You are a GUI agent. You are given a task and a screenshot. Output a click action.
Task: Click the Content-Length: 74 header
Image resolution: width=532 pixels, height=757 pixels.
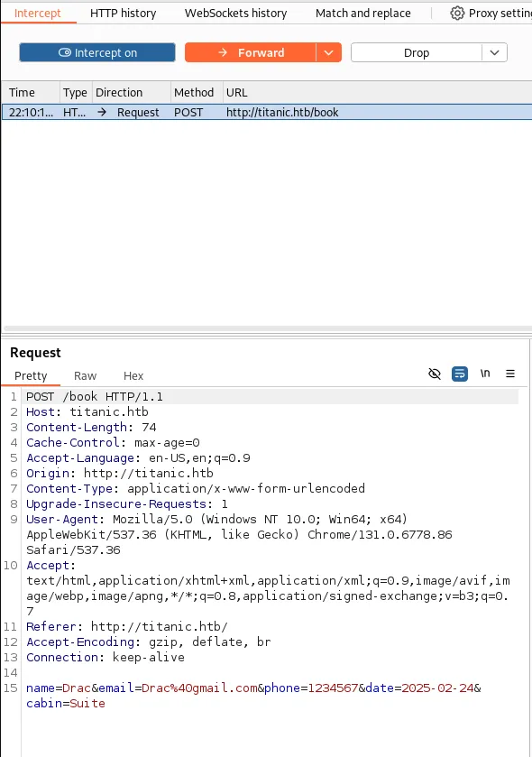tap(91, 428)
